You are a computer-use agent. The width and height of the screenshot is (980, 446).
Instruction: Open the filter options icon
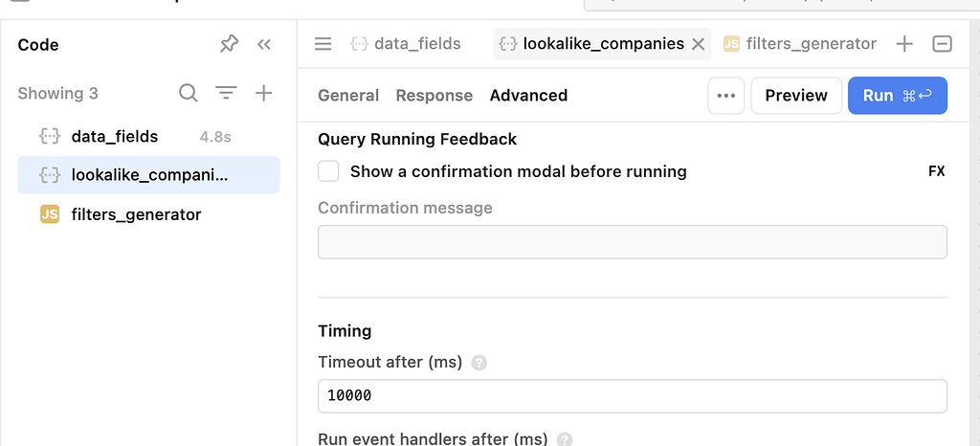point(226,93)
